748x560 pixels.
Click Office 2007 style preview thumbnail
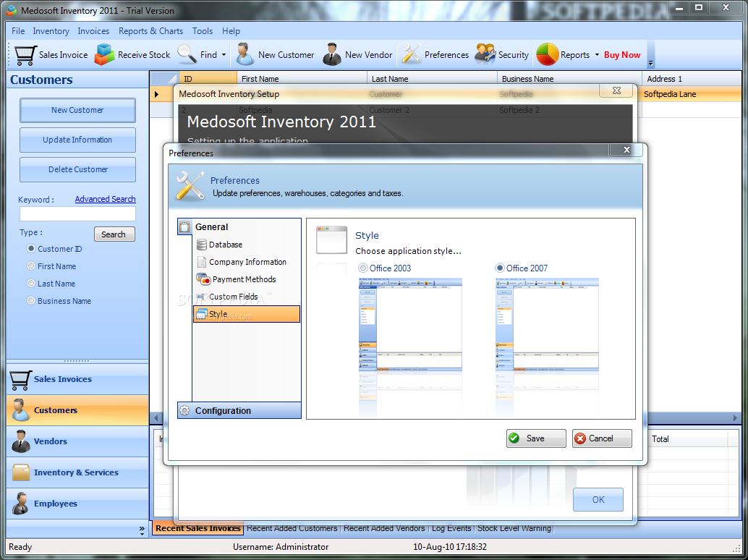click(x=547, y=324)
